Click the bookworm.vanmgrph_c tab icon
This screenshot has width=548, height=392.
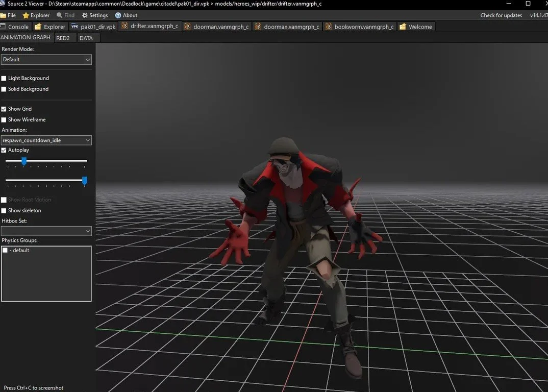pos(328,27)
